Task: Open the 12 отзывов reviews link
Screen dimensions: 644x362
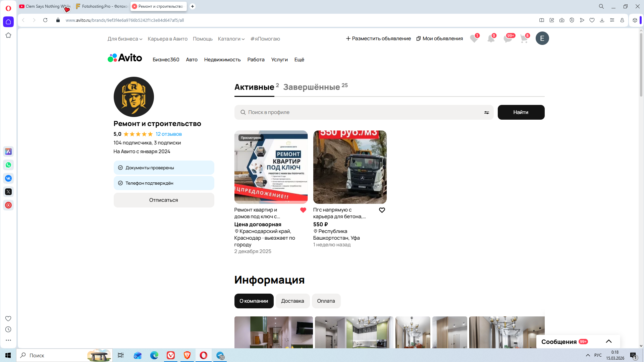Action: [169, 134]
